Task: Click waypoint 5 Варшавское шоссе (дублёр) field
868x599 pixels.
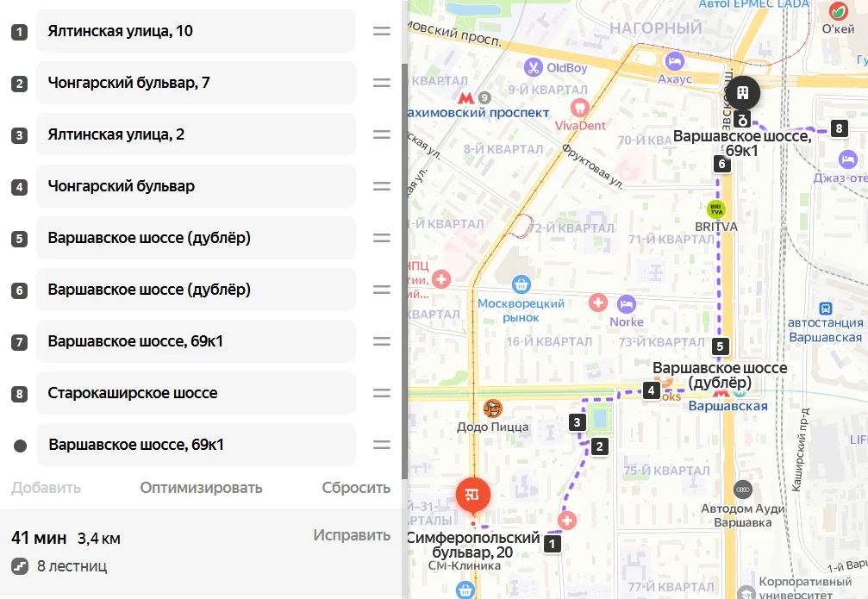Action: [x=196, y=238]
